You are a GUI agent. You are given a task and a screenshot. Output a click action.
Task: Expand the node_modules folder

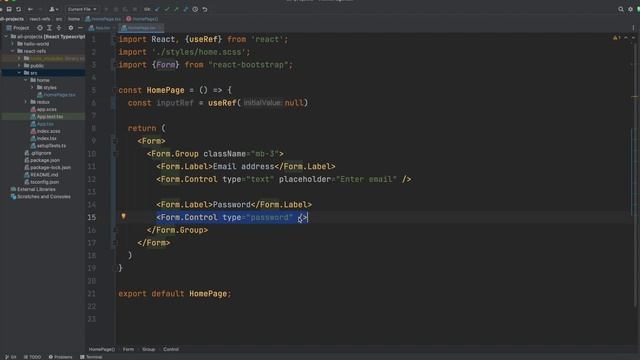pyautogui.click(x=19, y=58)
